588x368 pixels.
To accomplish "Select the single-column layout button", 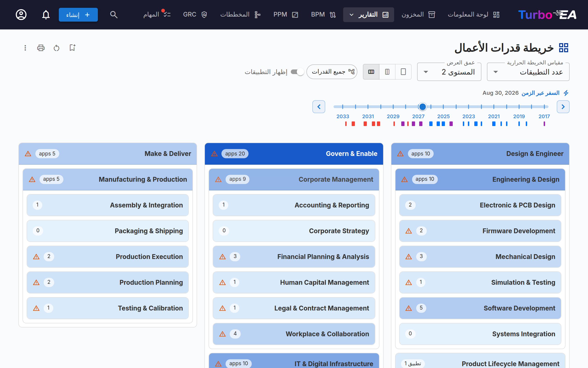I will click(403, 72).
